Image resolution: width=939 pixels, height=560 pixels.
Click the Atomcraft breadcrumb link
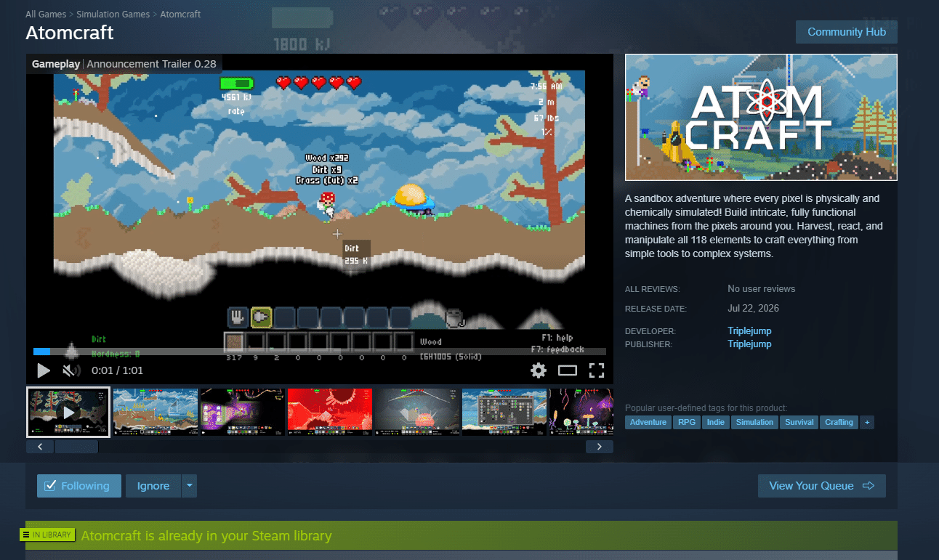181,15
